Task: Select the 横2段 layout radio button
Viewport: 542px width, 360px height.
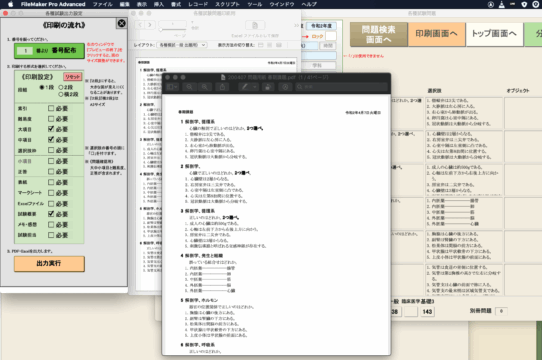Action: tap(61, 94)
